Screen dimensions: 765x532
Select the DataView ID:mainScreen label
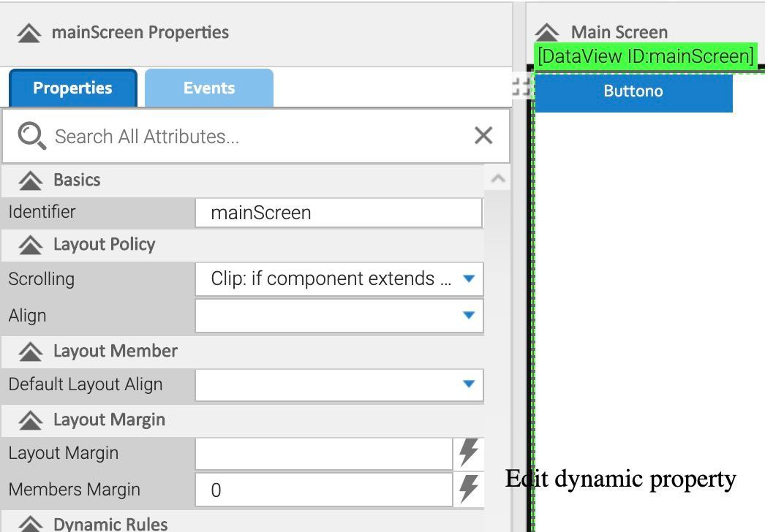[645, 56]
